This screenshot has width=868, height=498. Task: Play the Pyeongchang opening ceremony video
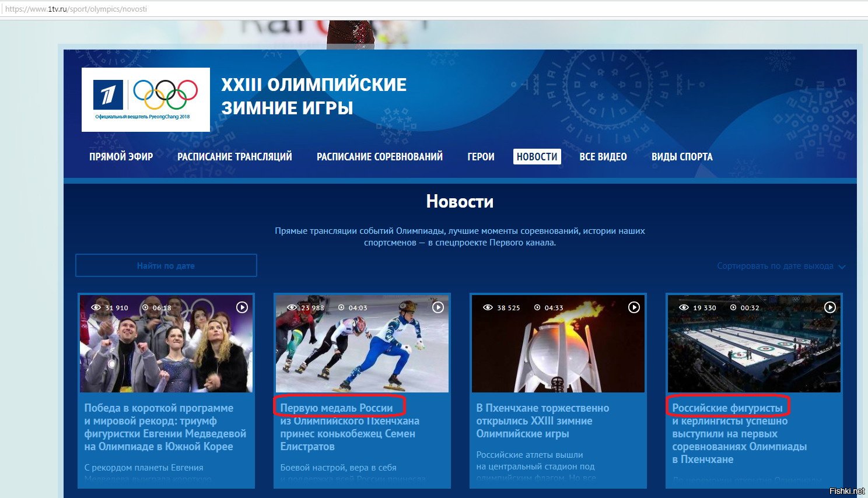coord(634,307)
